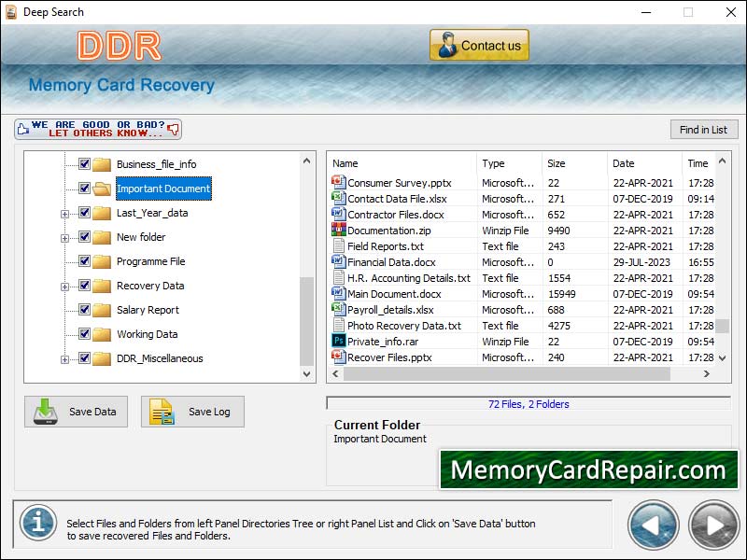This screenshot has height=560, width=747.
Task: Toggle the Salary Report checkbox
Action: tap(82, 310)
